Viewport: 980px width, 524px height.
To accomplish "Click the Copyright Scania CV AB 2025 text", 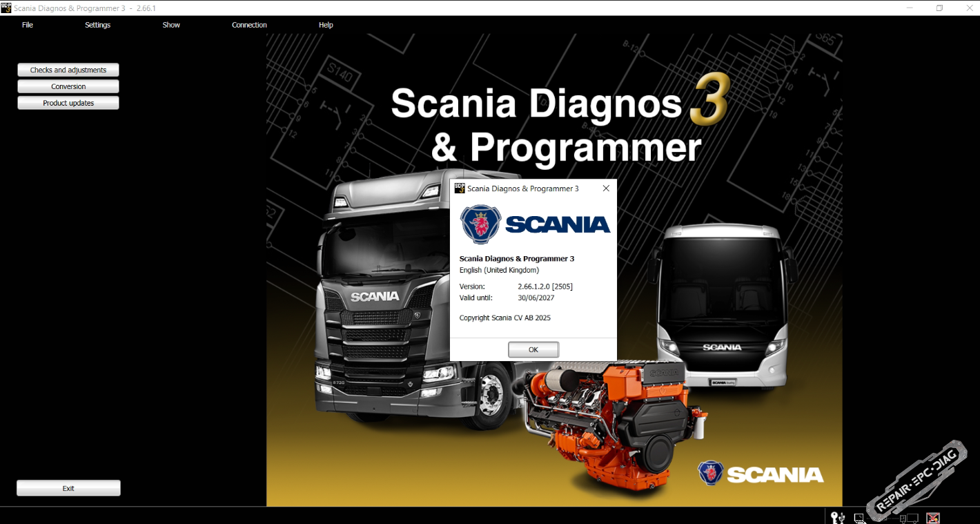I will tap(505, 318).
